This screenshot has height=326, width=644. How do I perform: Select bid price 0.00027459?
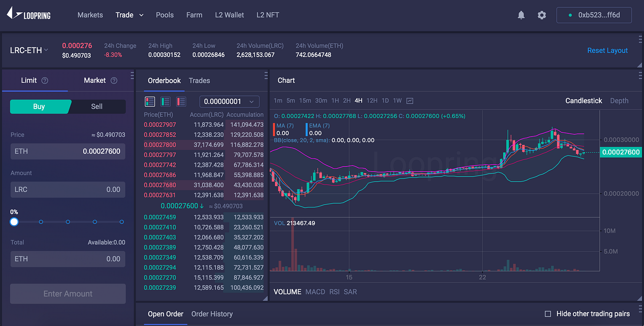160,217
